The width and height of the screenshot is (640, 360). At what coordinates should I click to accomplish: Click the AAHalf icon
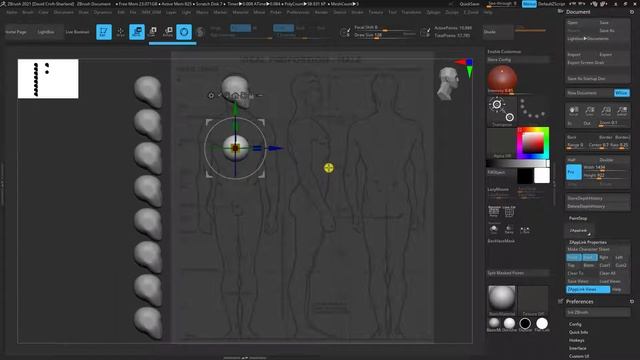tap(622, 111)
